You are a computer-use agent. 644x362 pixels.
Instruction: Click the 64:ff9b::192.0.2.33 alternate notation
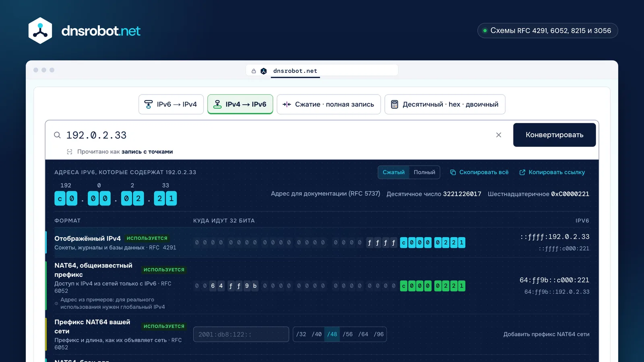pyautogui.click(x=557, y=292)
